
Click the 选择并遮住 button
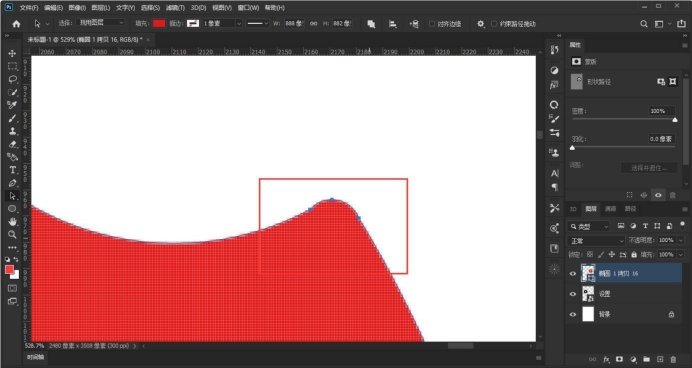click(x=649, y=168)
